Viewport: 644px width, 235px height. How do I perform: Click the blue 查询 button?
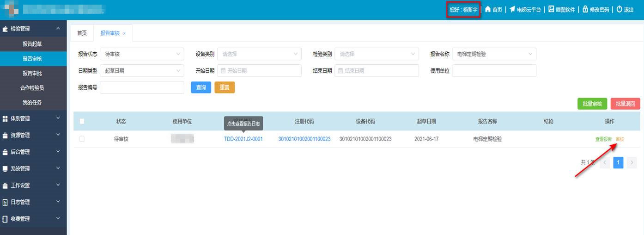pyautogui.click(x=201, y=87)
